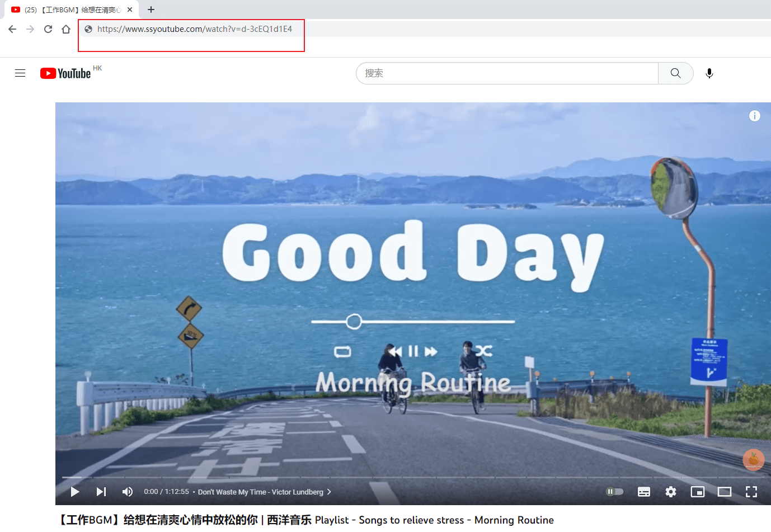Viewport: 771px width, 532px height.
Task: Play the video with play button
Action: point(74,492)
